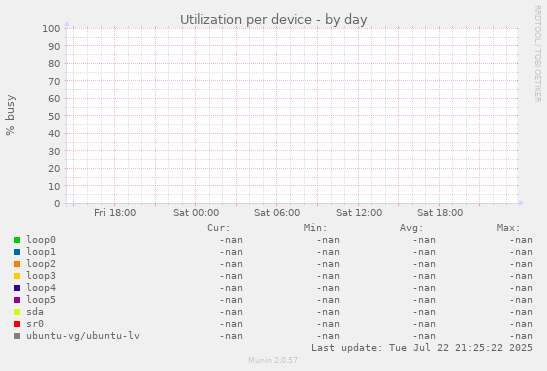Click the 100 y-axis value
The image size is (547, 371).
click(51, 28)
